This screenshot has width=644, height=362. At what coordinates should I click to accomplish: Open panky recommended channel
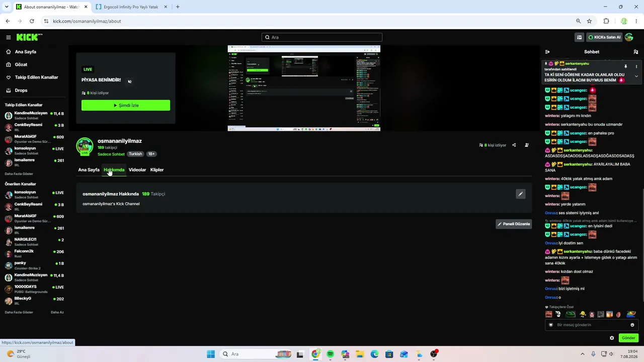click(34, 265)
